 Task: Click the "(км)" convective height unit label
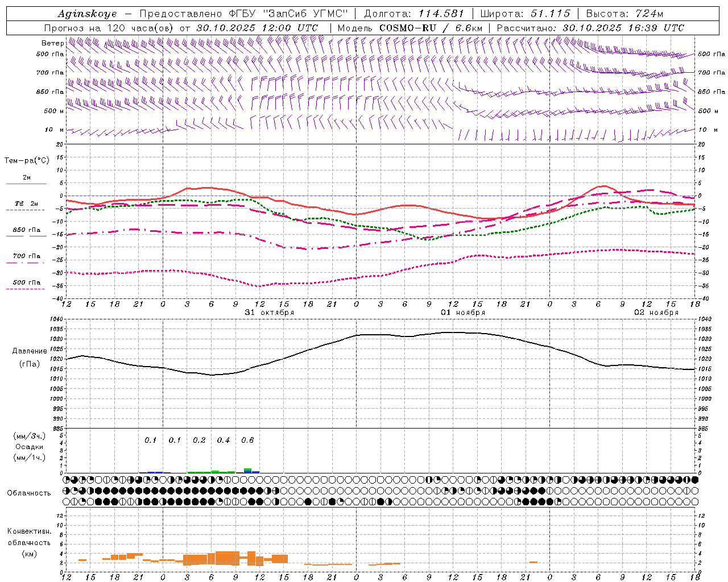pos(29,554)
